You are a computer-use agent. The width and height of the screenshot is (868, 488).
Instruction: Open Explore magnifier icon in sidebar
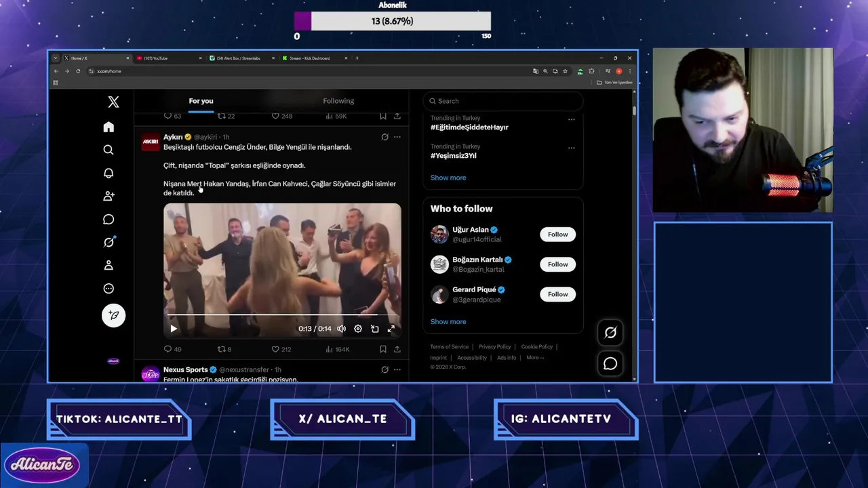(108, 150)
